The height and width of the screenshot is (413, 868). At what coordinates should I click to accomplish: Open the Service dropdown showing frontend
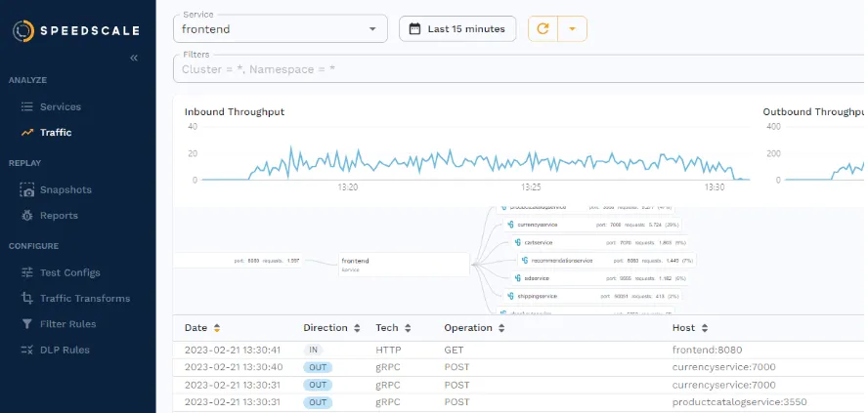(x=281, y=28)
